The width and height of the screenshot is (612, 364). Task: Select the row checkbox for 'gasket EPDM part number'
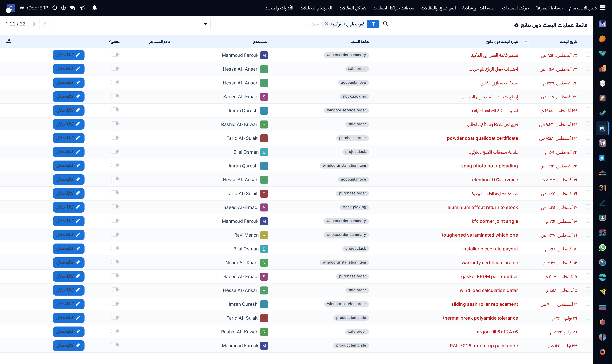point(588,276)
